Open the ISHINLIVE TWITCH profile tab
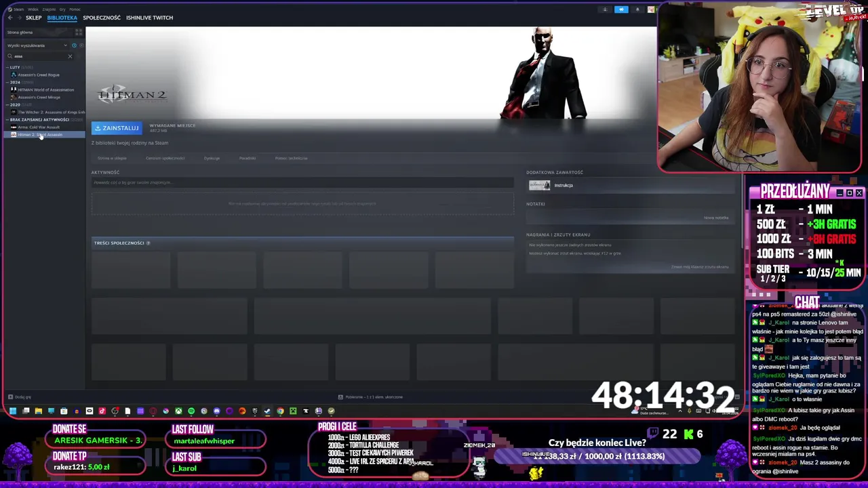This screenshot has width=868, height=488. pyautogui.click(x=149, y=18)
